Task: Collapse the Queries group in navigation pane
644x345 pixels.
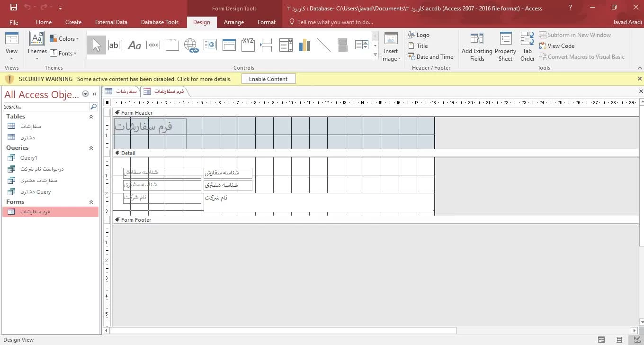Action: (x=91, y=148)
